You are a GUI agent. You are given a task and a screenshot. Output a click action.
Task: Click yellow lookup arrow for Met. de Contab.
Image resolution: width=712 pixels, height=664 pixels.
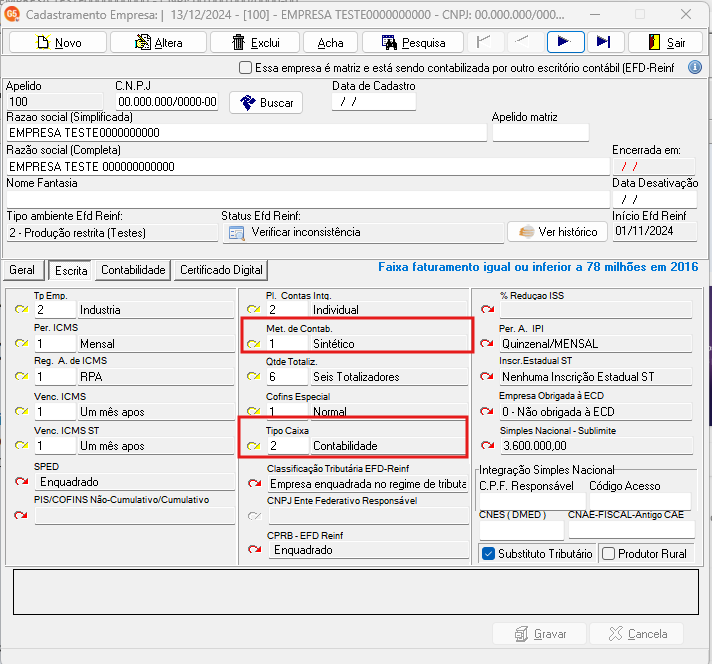coord(254,344)
